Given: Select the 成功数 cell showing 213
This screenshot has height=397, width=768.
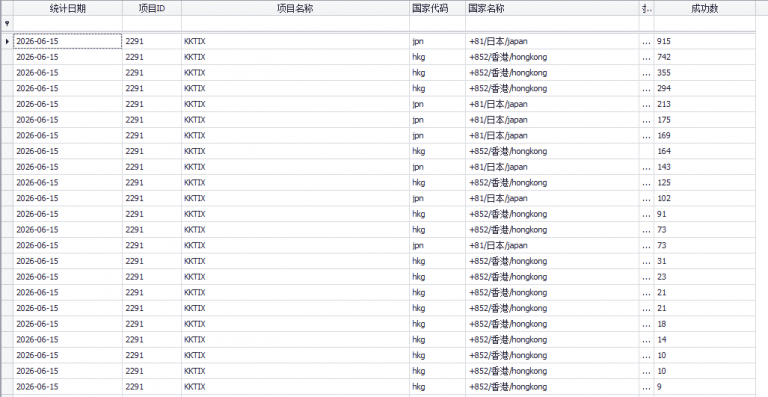Looking at the screenshot, I should coord(704,104).
